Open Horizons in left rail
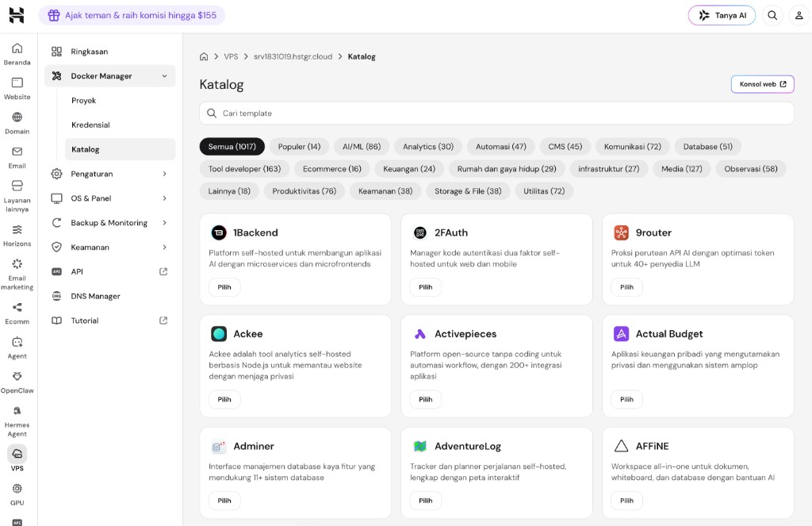812x526 pixels. 17,236
